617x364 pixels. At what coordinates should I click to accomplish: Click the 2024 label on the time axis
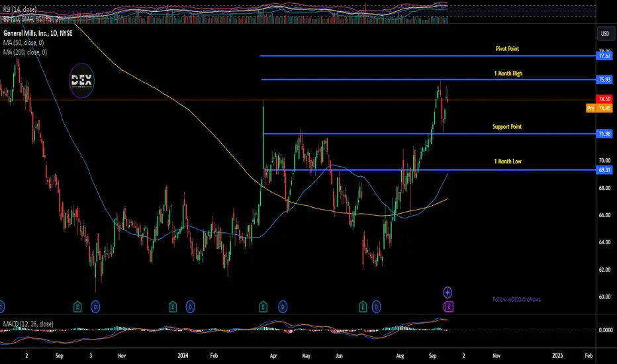click(x=183, y=356)
